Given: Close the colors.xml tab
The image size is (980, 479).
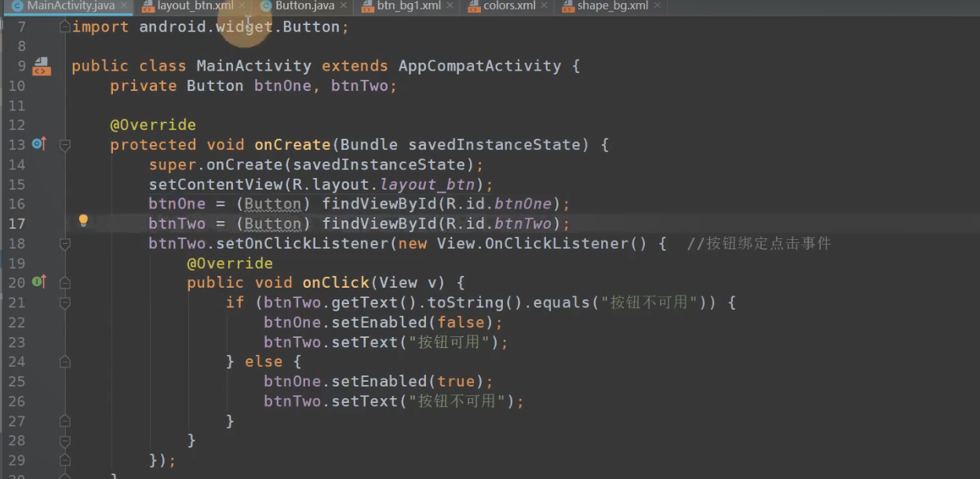Looking at the screenshot, I should (x=545, y=5).
